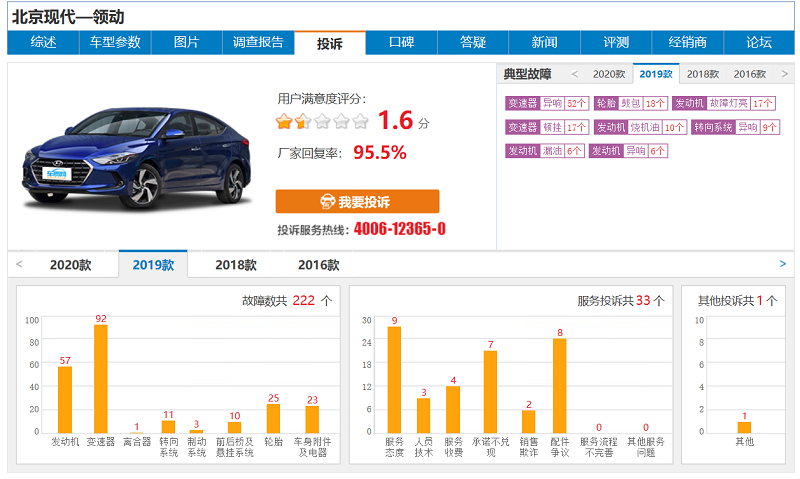800x479 pixels.
Task: Click the 变速器 bar showing 92
Action: (101, 379)
